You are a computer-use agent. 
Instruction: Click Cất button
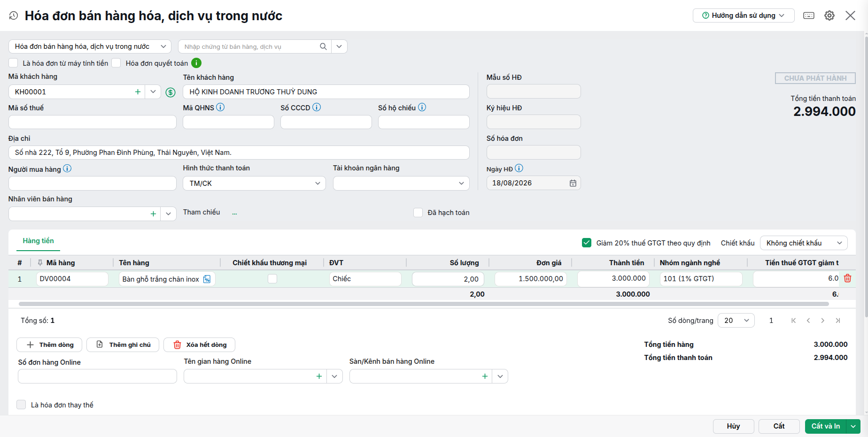coord(779,426)
